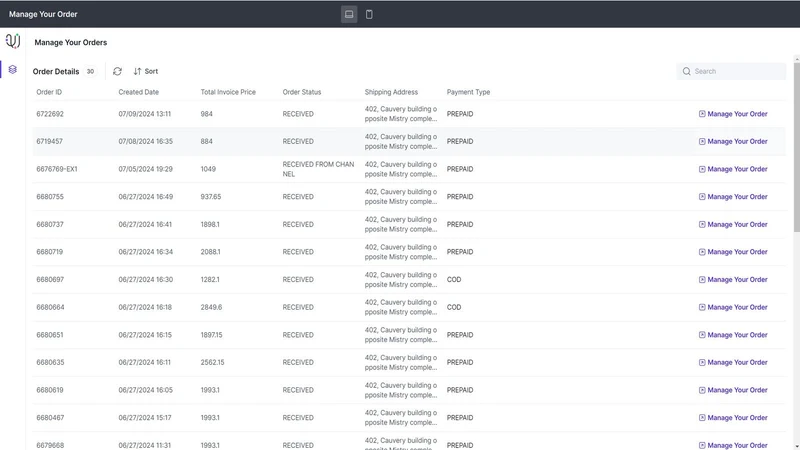The image size is (800, 450).
Task: Open the stacked layers sidebar icon
Action: [13, 69]
